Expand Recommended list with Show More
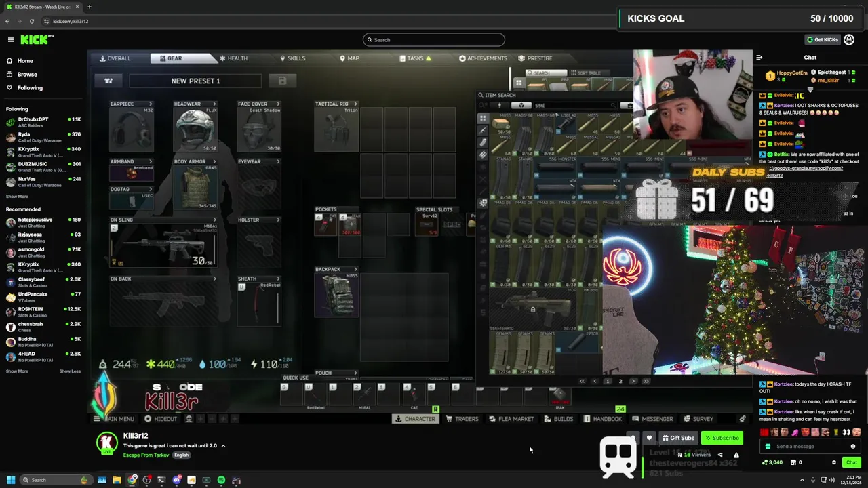Viewport: 868px width, 488px height. (17, 371)
